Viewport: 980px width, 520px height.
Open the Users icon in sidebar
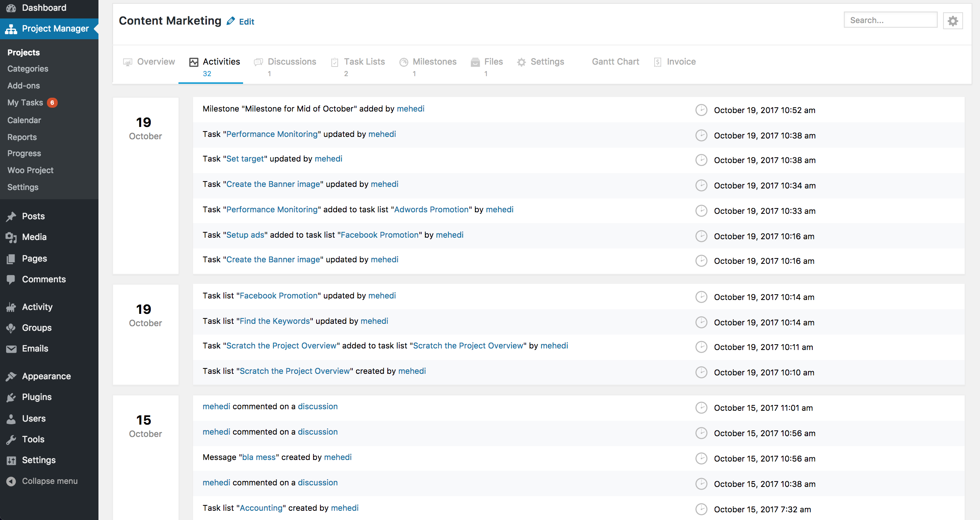point(11,419)
